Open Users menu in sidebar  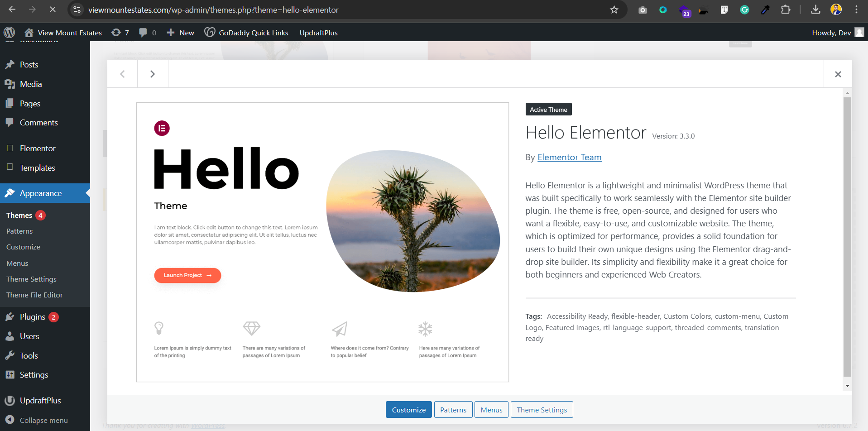coord(29,336)
